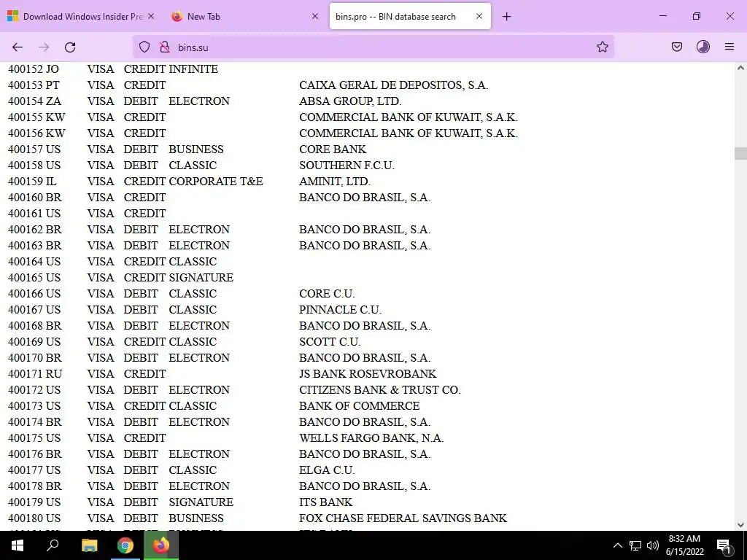The height and width of the screenshot is (560, 747).
Task: Close the Download Windows Insider Preview tab
Action: coord(151,16)
